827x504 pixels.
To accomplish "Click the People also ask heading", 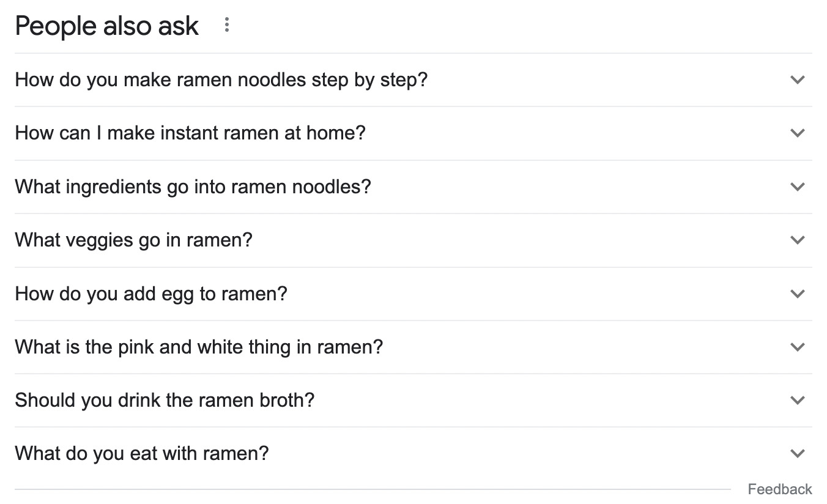I will tap(106, 26).
